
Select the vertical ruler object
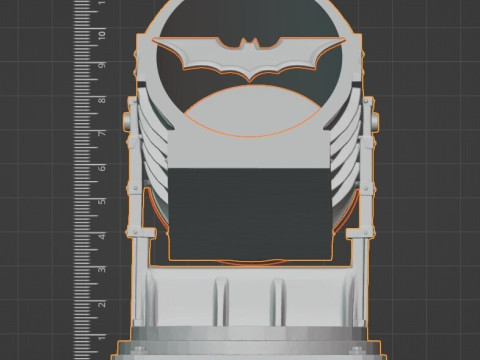click(x=89, y=180)
